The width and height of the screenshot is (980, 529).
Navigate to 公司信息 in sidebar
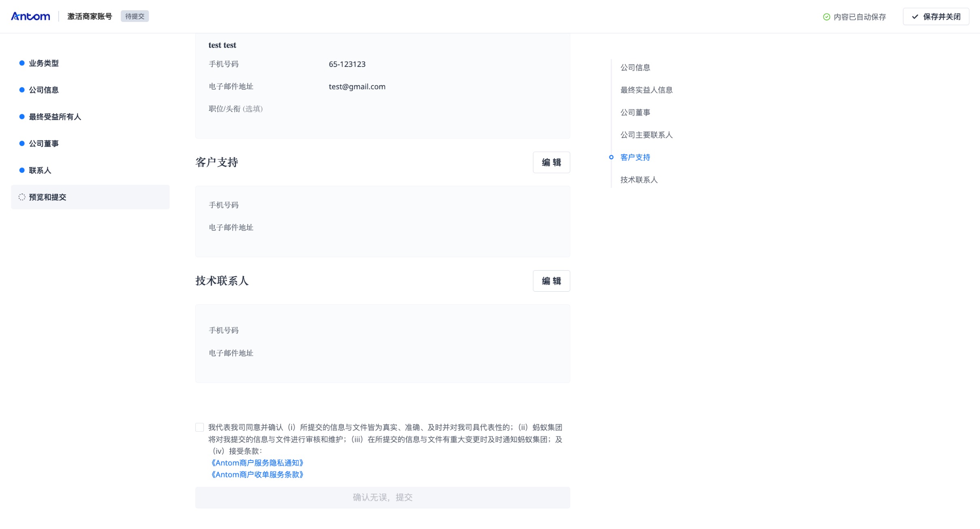tap(44, 90)
